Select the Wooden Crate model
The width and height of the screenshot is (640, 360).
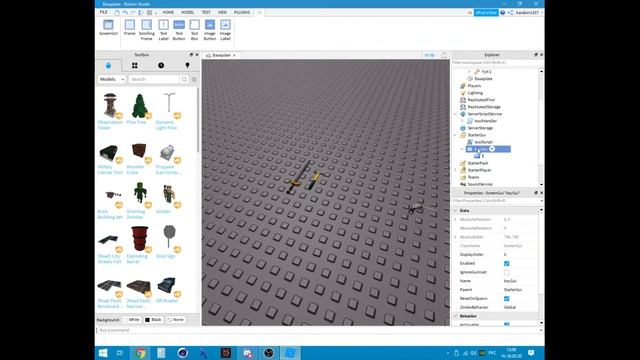pyautogui.click(x=139, y=159)
